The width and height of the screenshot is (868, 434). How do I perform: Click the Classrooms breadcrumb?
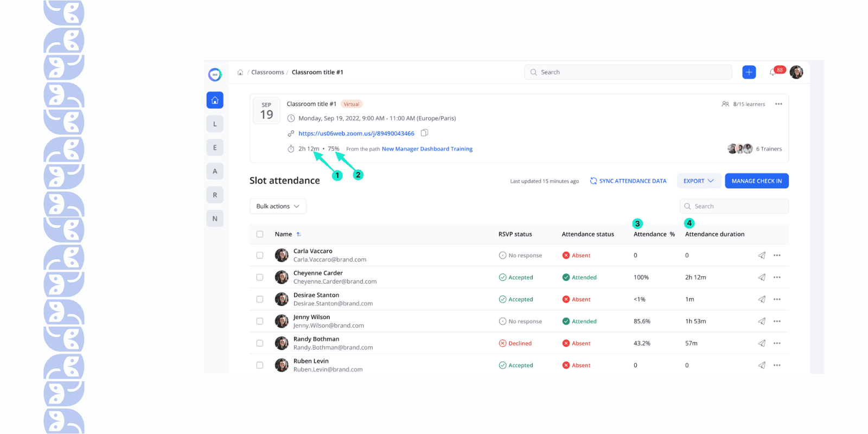(x=267, y=72)
